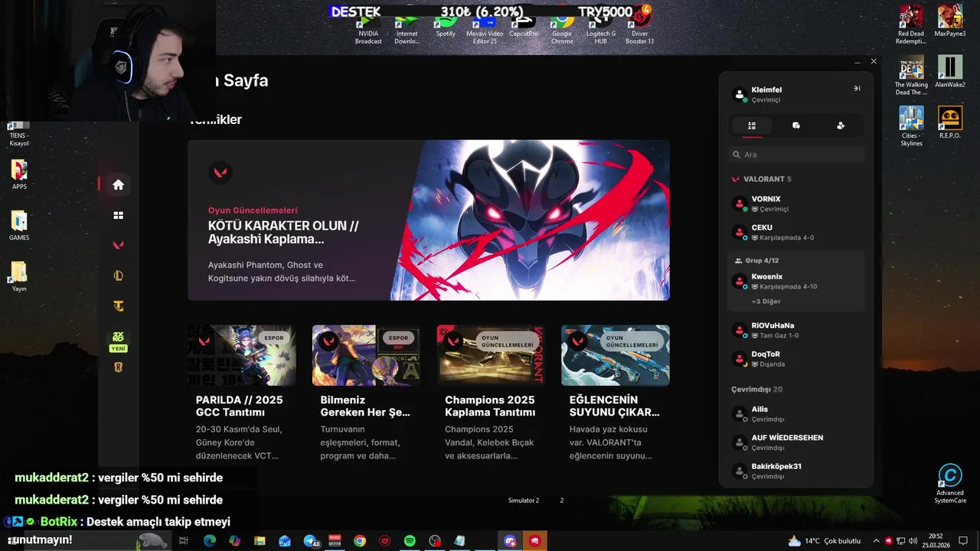Open Cities Skylines desktop icon

point(911,127)
